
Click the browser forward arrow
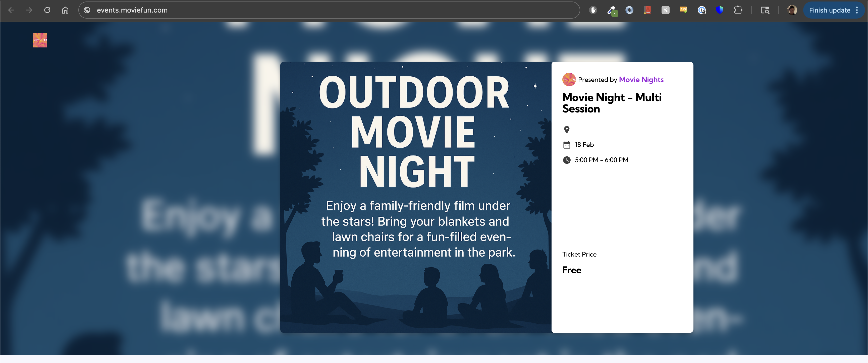(x=29, y=10)
